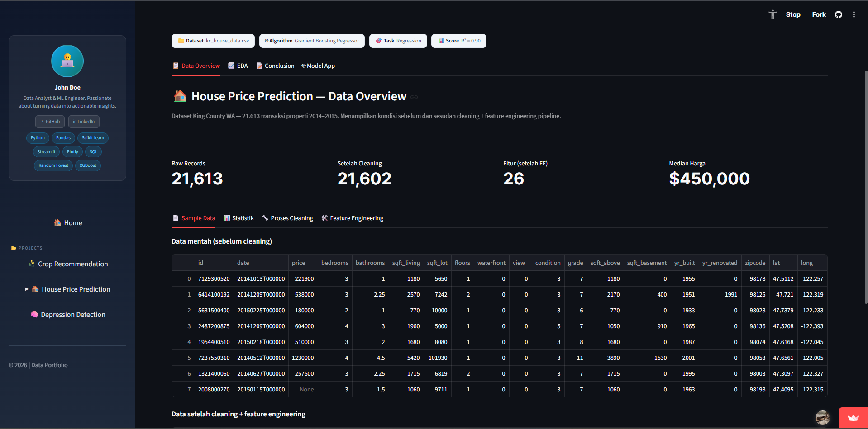The width and height of the screenshot is (868, 429).
Task: Select the Statistik sub-tab
Action: tap(238, 218)
